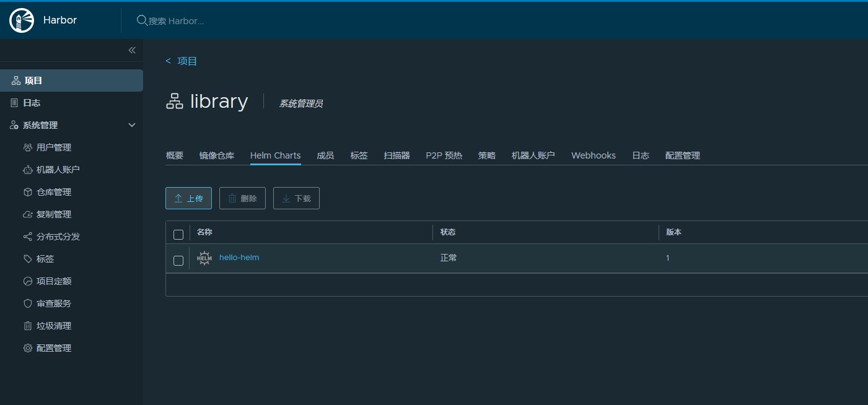Click the HELM icon beside hello-helm

pyautogui.click(x=204, y=258)
